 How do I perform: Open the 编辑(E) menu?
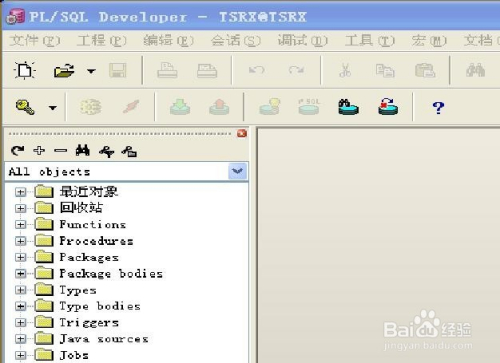tap(168, 41)
